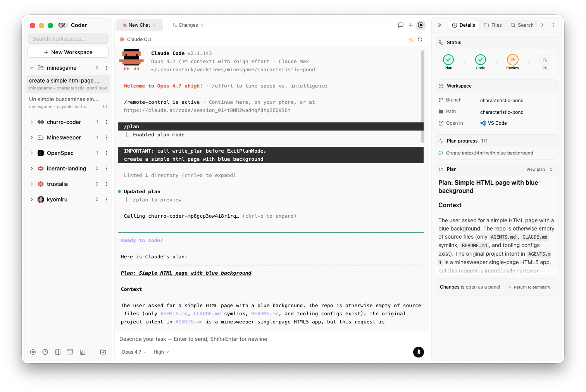Click the columns layout icon in sidebar footer
The image size is (586, 392).
(x=58, y=352)
